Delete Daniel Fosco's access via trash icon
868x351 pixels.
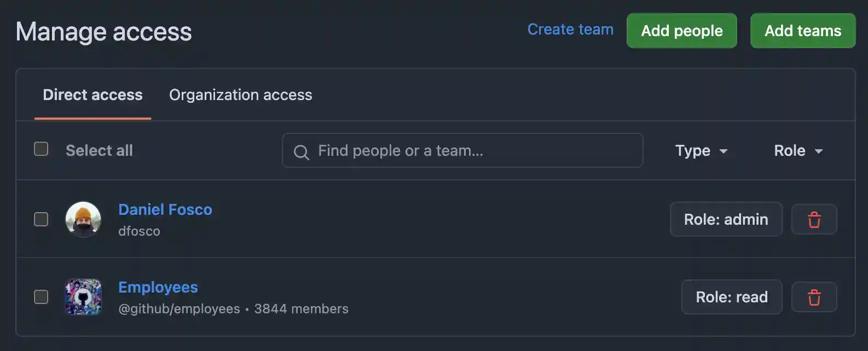814,219
